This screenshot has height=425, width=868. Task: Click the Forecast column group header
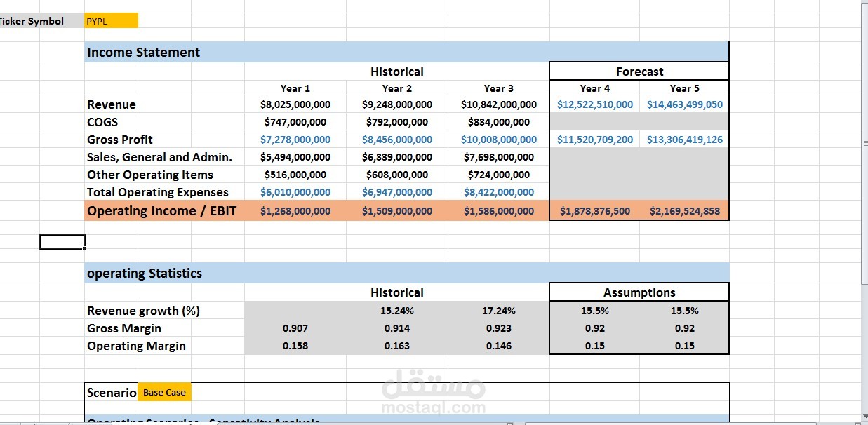coord(639,72)
